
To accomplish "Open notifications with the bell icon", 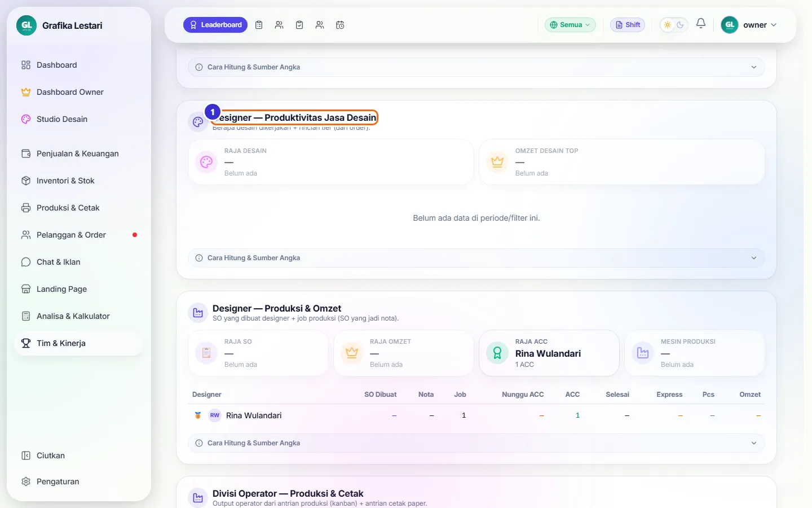I will (x=701, y=24).
